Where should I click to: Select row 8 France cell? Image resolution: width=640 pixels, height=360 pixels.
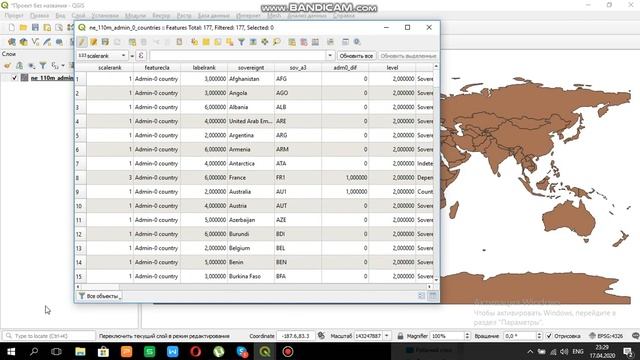251,178
